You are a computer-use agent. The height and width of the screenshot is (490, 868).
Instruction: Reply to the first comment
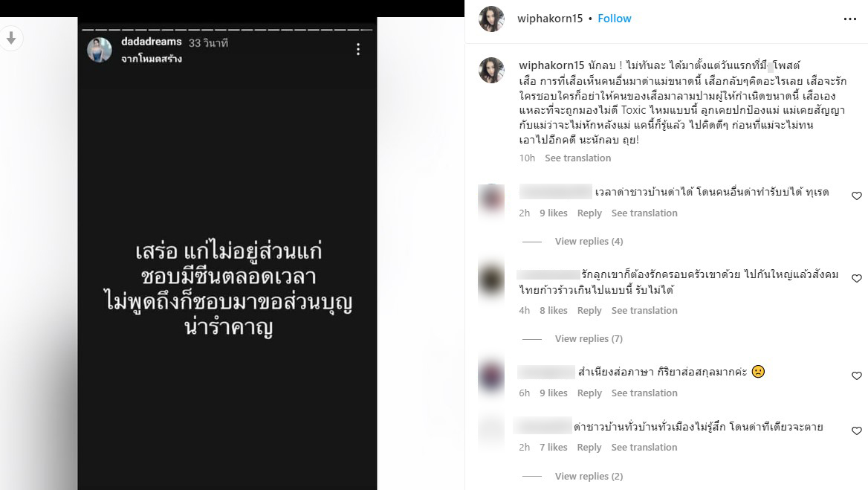point(589,213)
